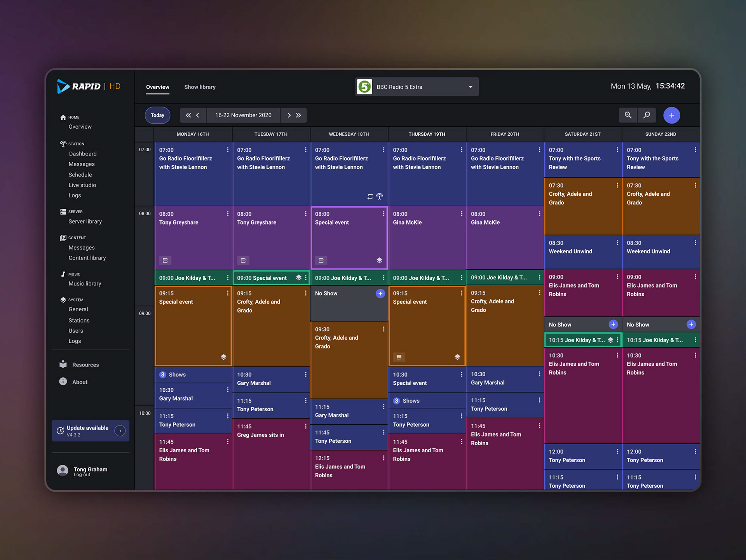The image size is (746, 560).
Task: Open General under System in sidebar
Action: click(x=78, y=309)
